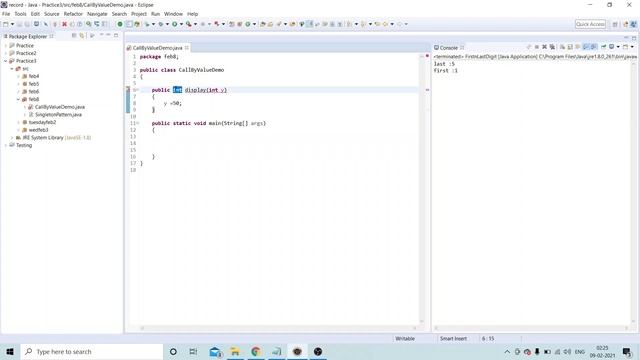The height and width of the screenshot is (360, 640).
Task: Collapse the display method fold marker
Action: tap(137, 90)
